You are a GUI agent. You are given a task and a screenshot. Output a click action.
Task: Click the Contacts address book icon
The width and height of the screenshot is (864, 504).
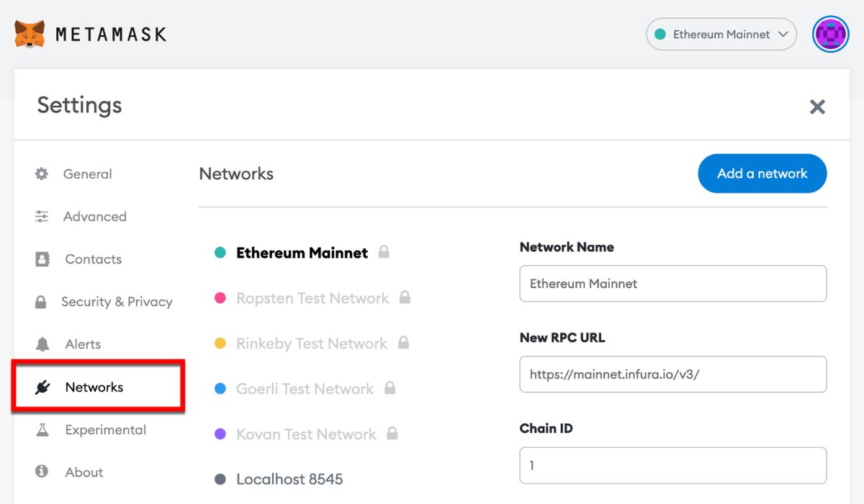pos(41,258)
